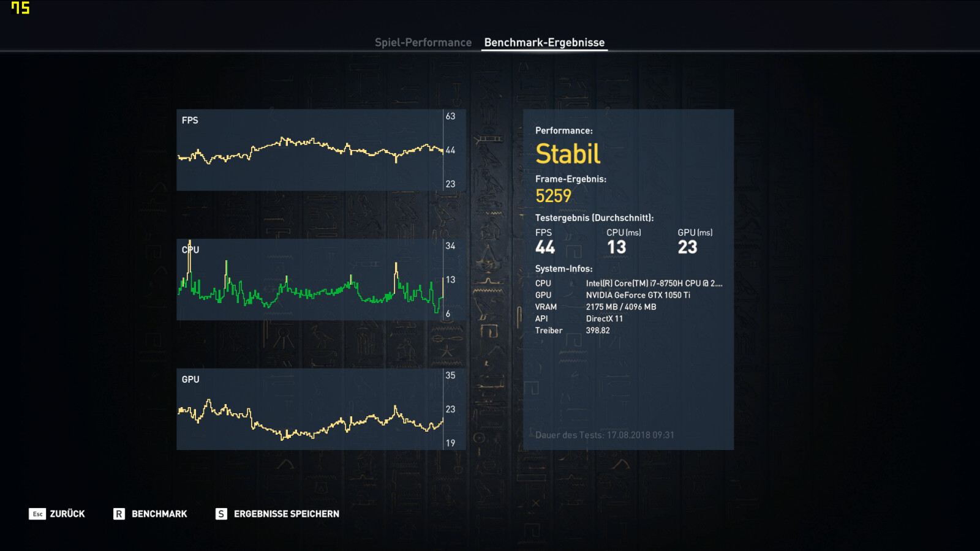Click the GPU (ms) average value
Viewport: 980px width, 551px height.
point(687,247)
